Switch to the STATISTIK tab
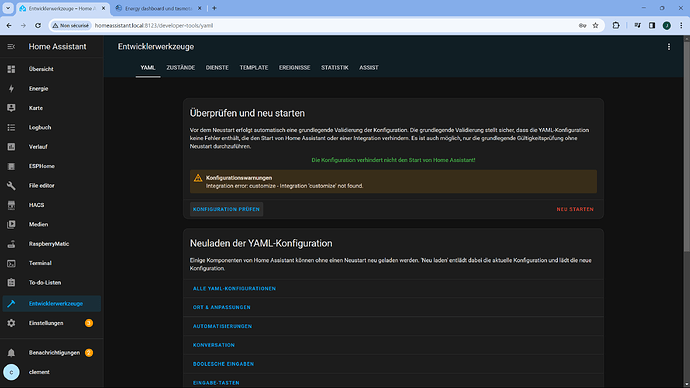Image resolution: width=690 pixels, height=388 pixels. pyautogui.click(x=334, y=68)
